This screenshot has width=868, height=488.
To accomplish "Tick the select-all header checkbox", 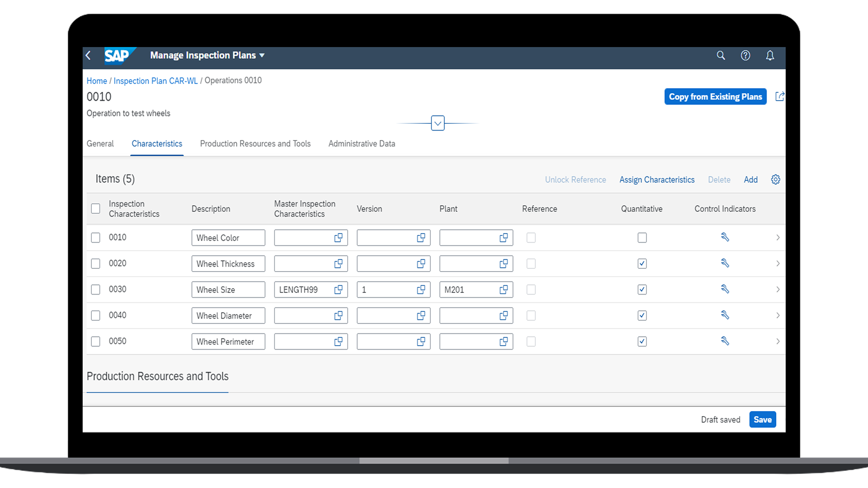I will (95, 209).
